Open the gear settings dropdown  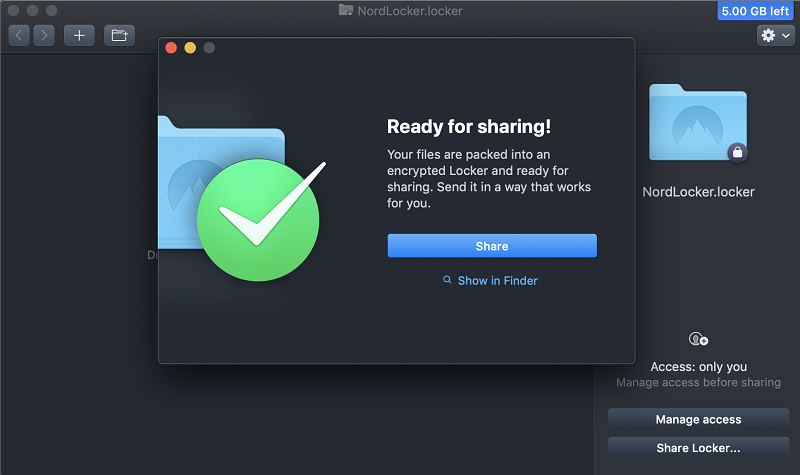(x=775, y=35)
